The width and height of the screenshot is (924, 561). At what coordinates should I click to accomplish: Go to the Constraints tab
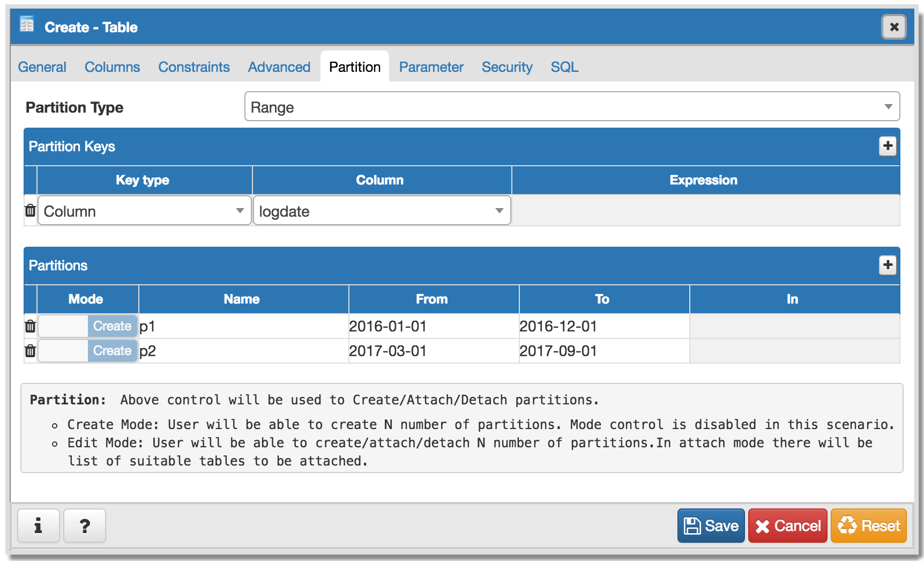tap(193, 67)
